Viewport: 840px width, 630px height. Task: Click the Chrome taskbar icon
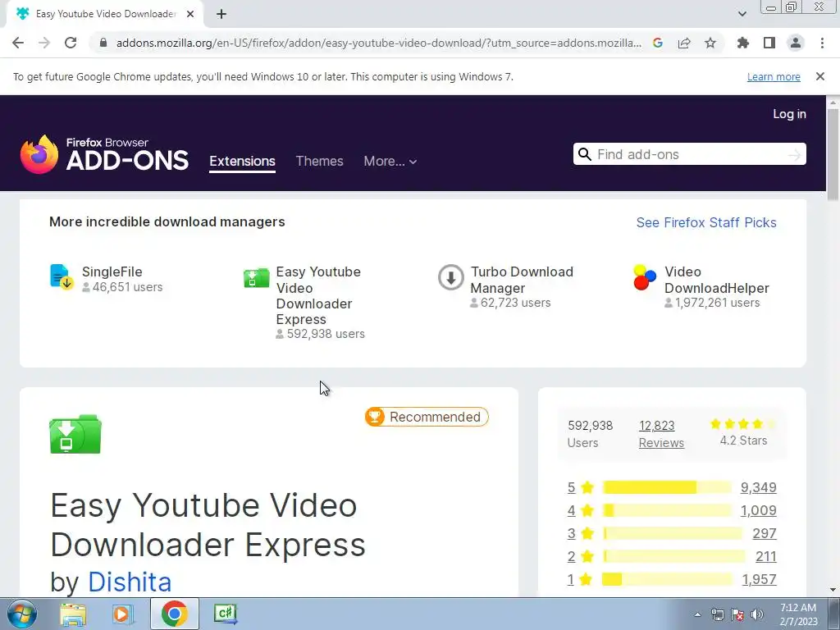(x=174, y=614)
